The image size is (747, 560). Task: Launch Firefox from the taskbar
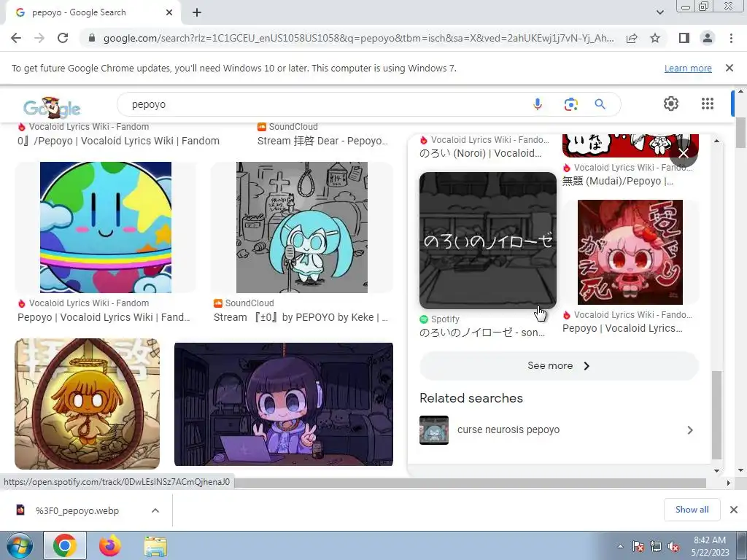(110, 545)
